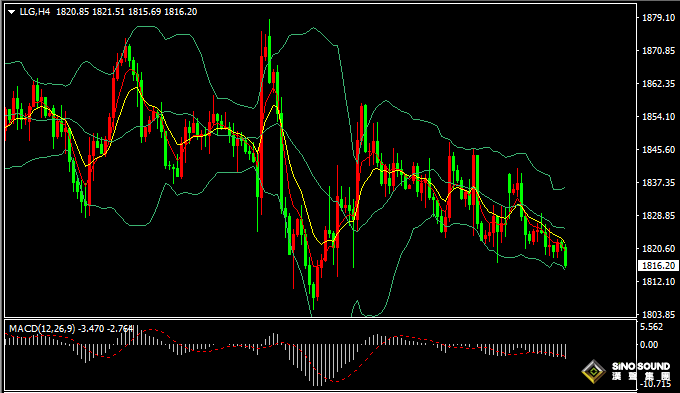
Task: Click the MACD values -3.470 -2.764
Action: 105,329
